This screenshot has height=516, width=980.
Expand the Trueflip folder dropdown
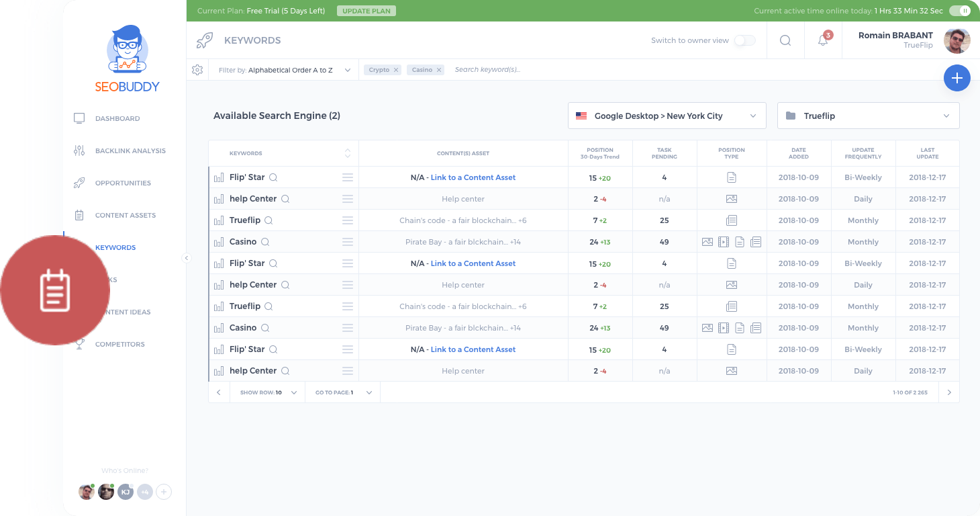click(869, 116)
